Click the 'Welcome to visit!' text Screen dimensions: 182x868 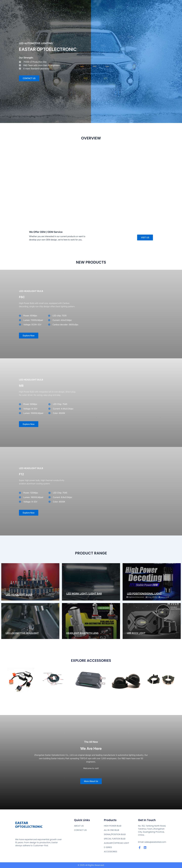pyautogui.click(x=91, y=768)
